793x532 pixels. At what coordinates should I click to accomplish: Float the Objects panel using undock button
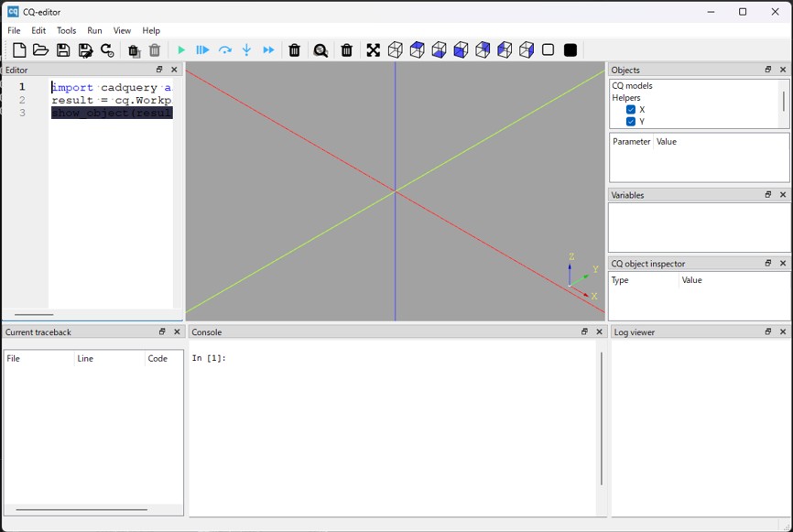point(768,70)
